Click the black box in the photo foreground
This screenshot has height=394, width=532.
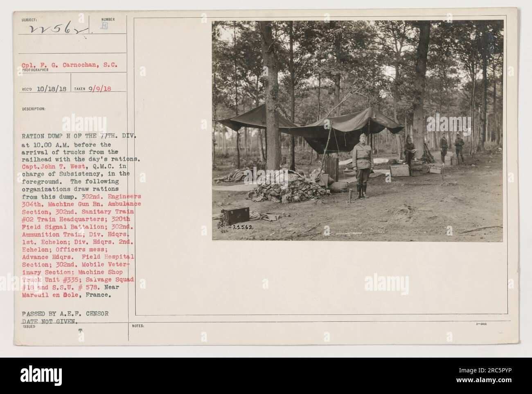tap(235, 215)
